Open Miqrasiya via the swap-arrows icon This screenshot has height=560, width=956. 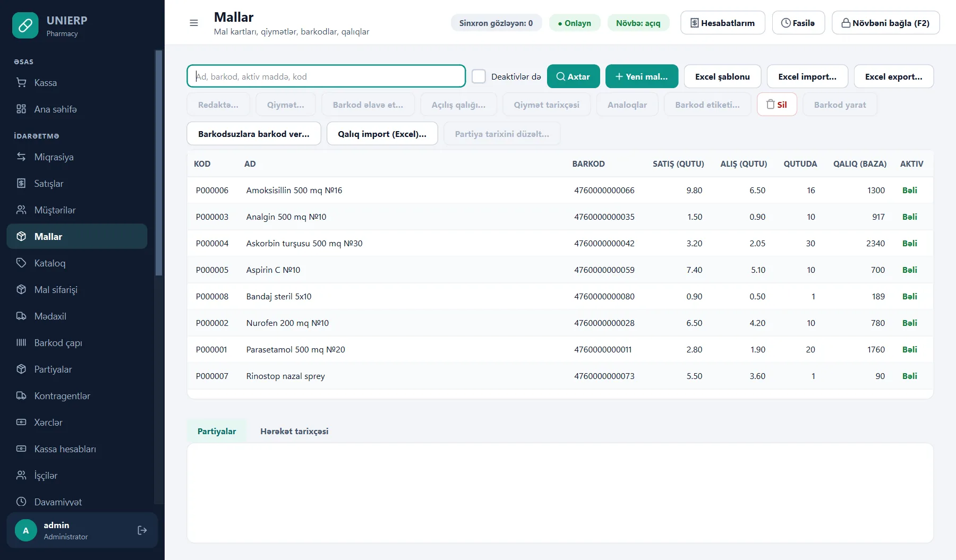click(21, 157)
